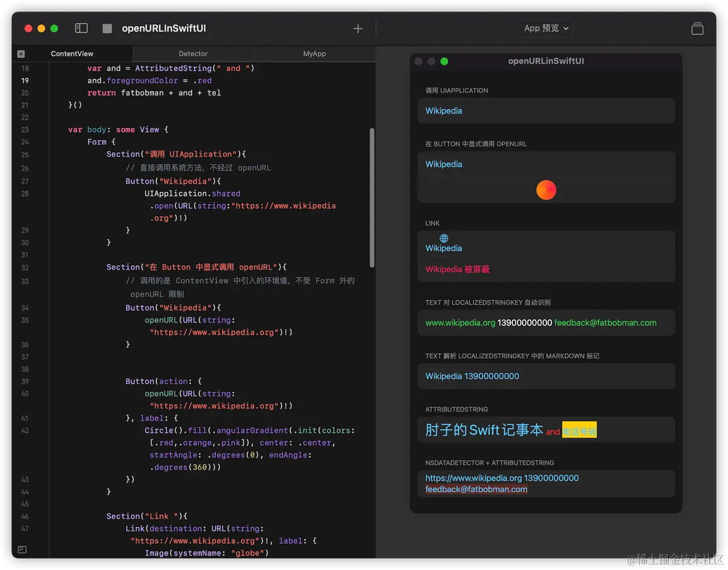The width and height of the screenshot is (728, 570).
Task: Click the globe icon in Link section
Action: tap(444, 238)
